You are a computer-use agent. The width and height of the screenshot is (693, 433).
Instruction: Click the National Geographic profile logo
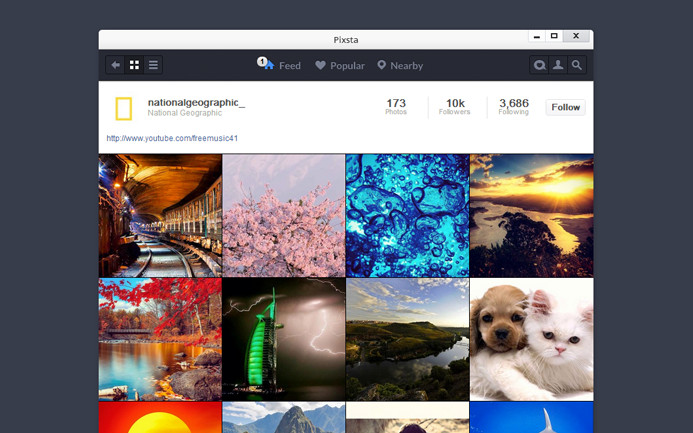[x=124, y=109]
